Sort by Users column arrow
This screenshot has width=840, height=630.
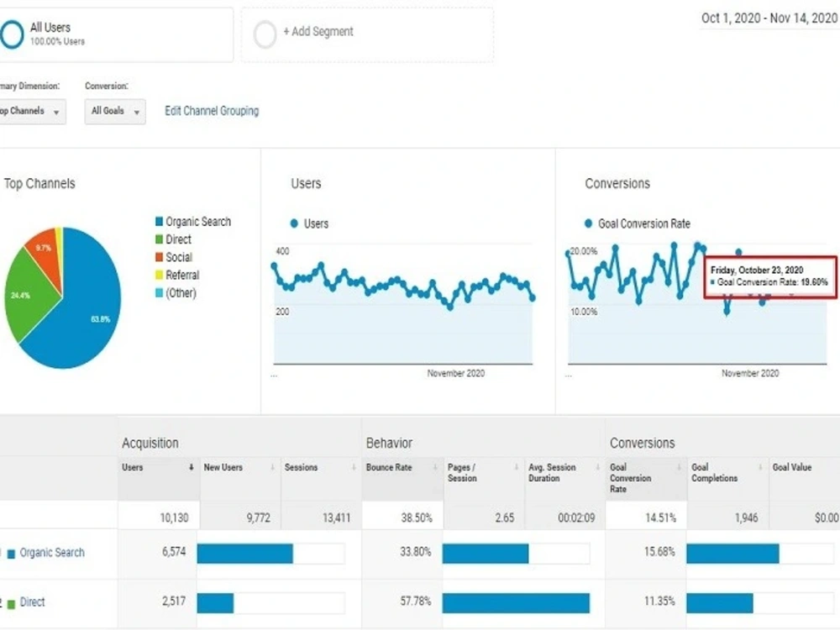pyautogui.click(x=192, y=468)
